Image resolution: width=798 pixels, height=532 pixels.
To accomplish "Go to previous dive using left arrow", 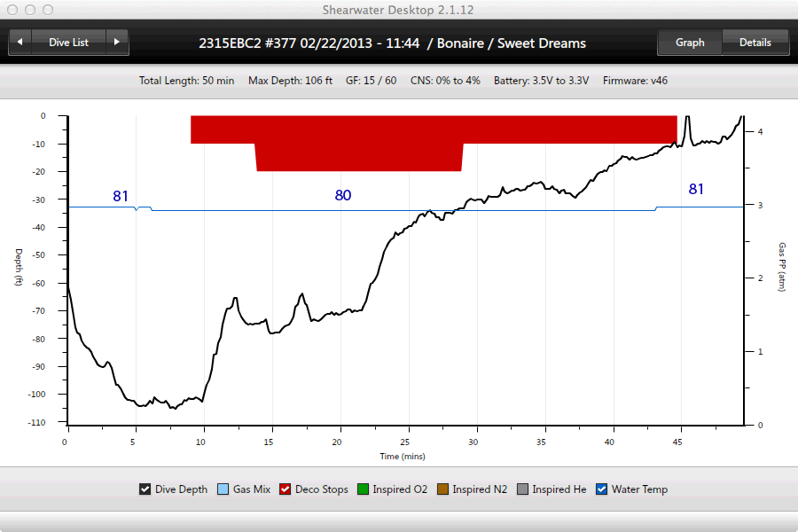I will click(20, 42).
